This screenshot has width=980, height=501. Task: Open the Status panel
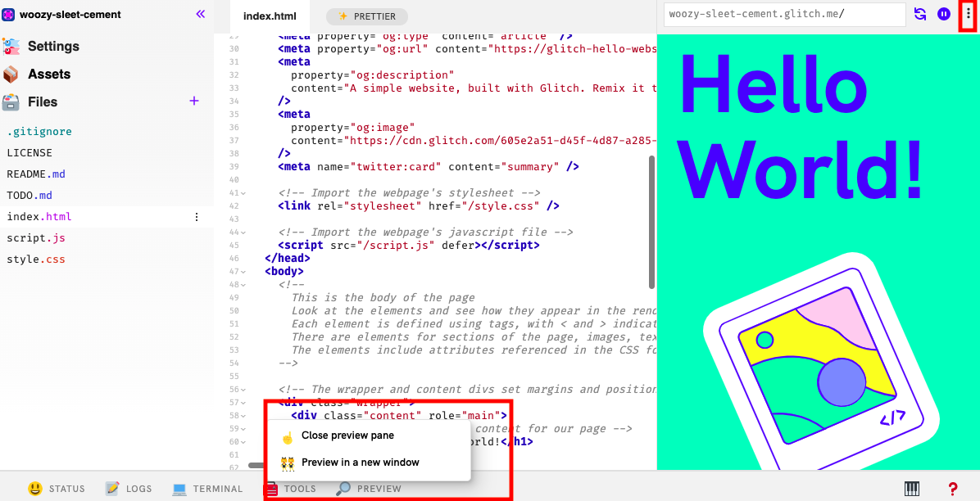57,489
